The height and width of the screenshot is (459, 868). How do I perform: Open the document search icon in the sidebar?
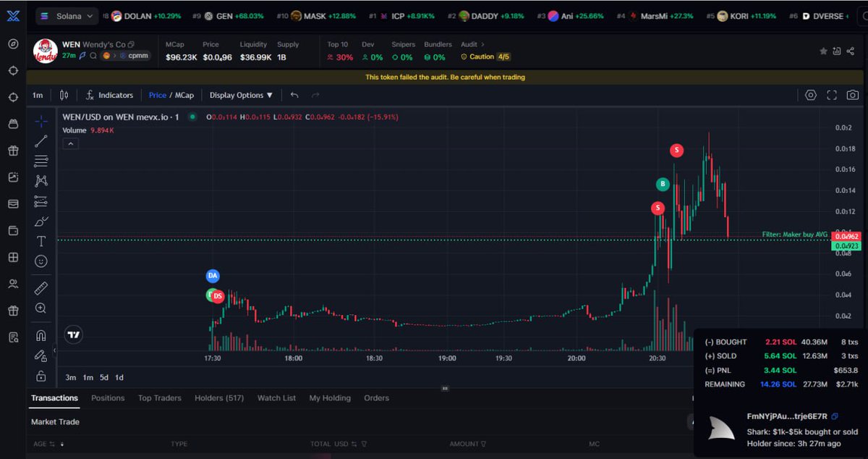pyautogui.click(x=13, y=337)
